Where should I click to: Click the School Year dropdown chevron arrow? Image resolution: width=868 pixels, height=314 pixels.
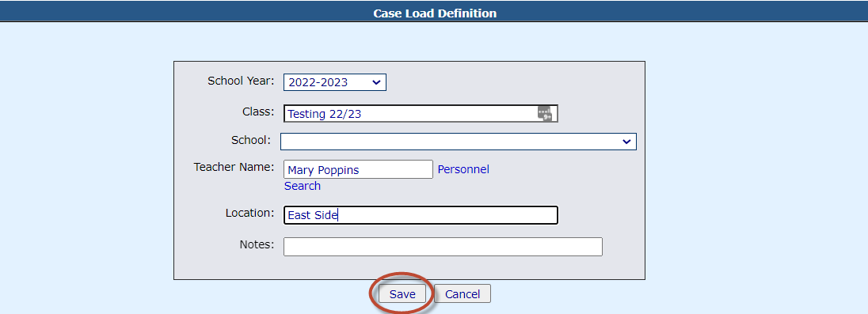pyautogui.click(x=376, y=82)
